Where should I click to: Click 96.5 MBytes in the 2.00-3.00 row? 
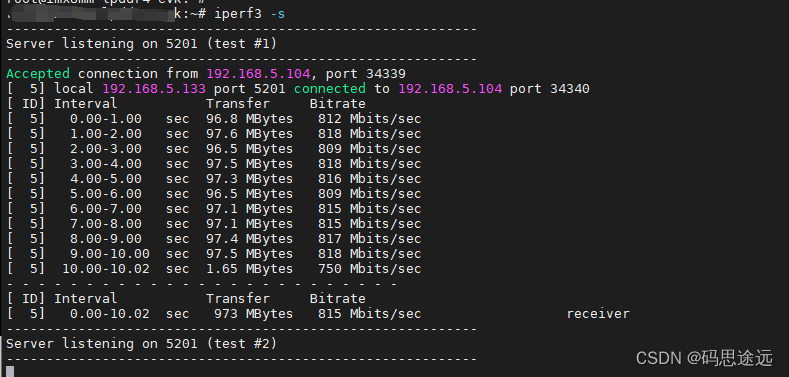250,149
